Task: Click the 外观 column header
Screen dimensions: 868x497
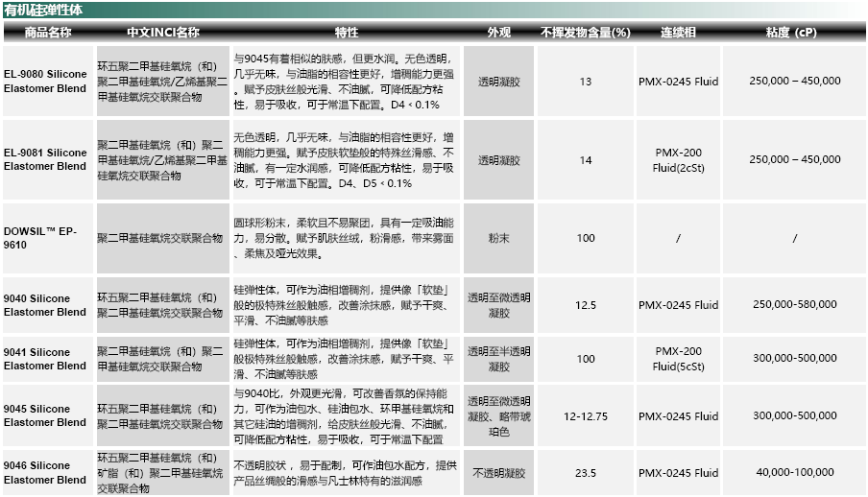Action: click(498, 32)
